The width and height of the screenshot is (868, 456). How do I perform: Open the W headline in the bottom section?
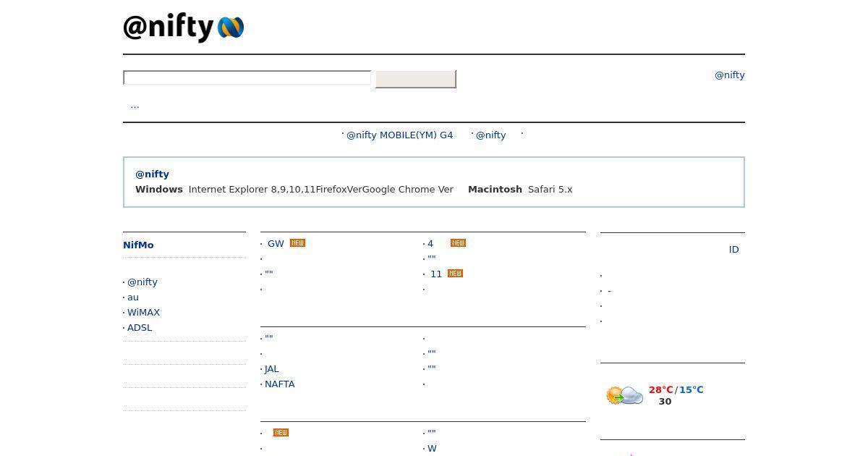coord(432,448)
